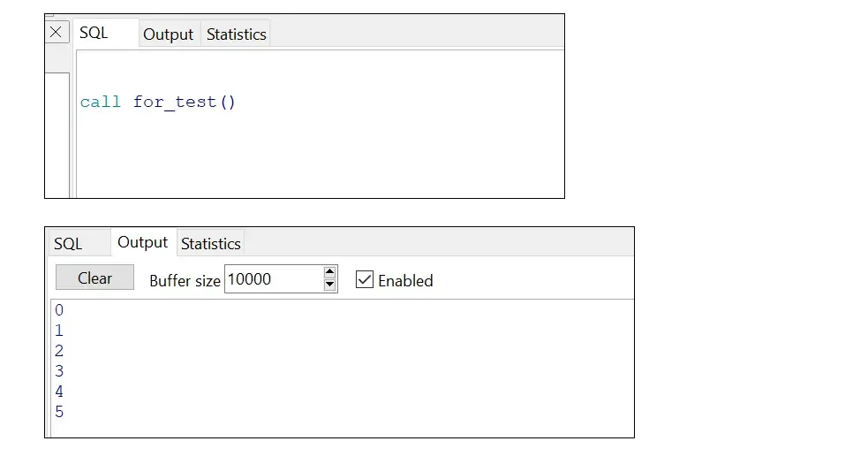
Task: Increase buffer size with the up arrow
Action: 330,273
